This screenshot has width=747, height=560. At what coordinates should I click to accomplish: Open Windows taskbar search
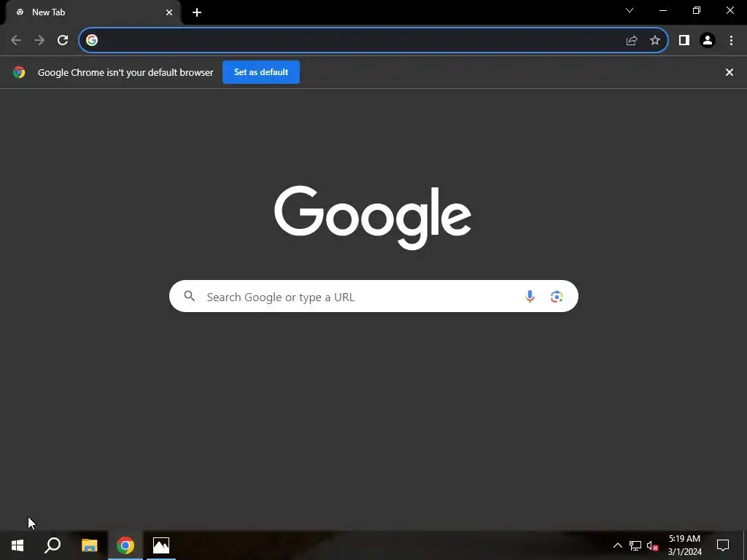tap(53, 545)
